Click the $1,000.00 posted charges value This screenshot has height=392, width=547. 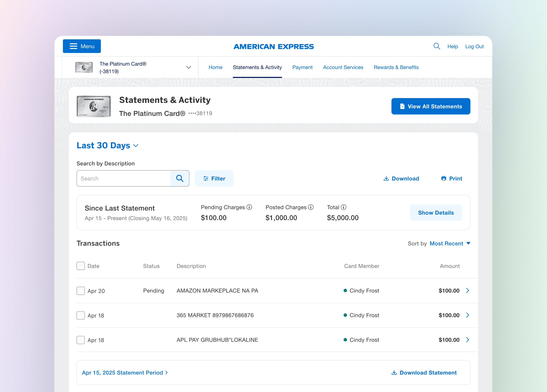click(x=281, y=218)
